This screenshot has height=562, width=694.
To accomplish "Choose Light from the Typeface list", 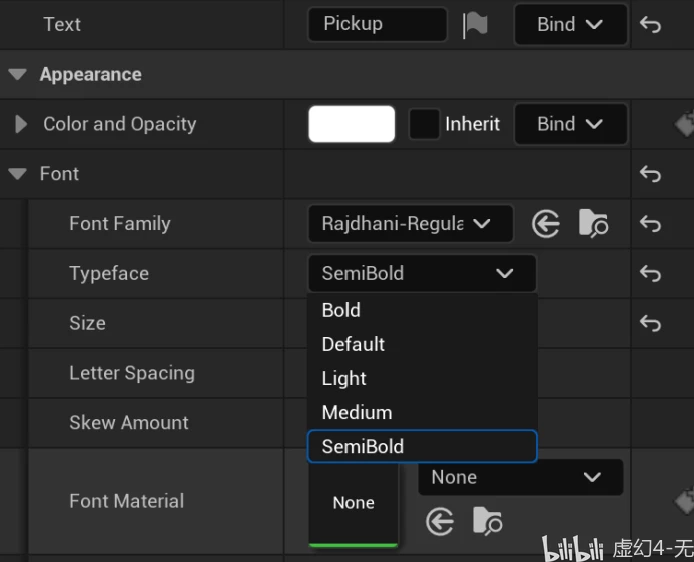I will [x=344, y=378].
